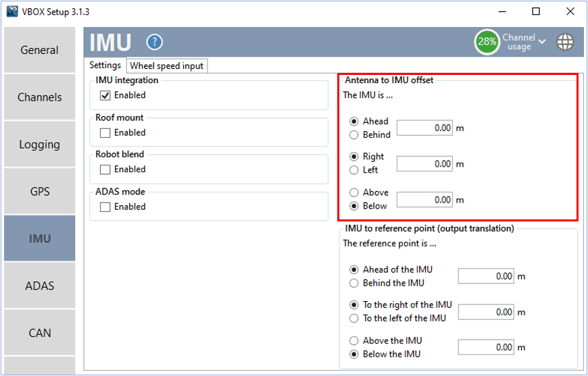
Task: Select the IMU sidebar section
Action: (39, 238)
